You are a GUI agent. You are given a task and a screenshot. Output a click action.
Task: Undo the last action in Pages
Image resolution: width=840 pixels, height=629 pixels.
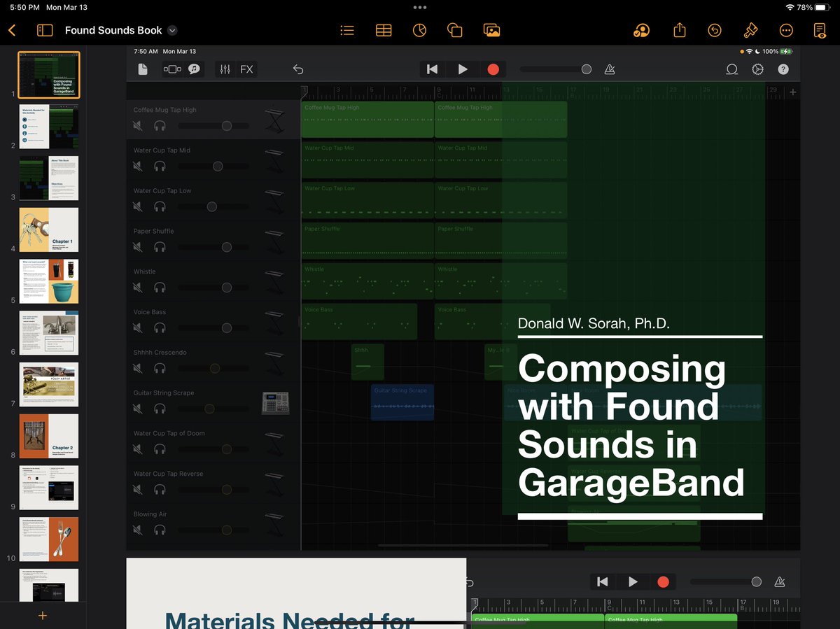[x=714, y=31]
